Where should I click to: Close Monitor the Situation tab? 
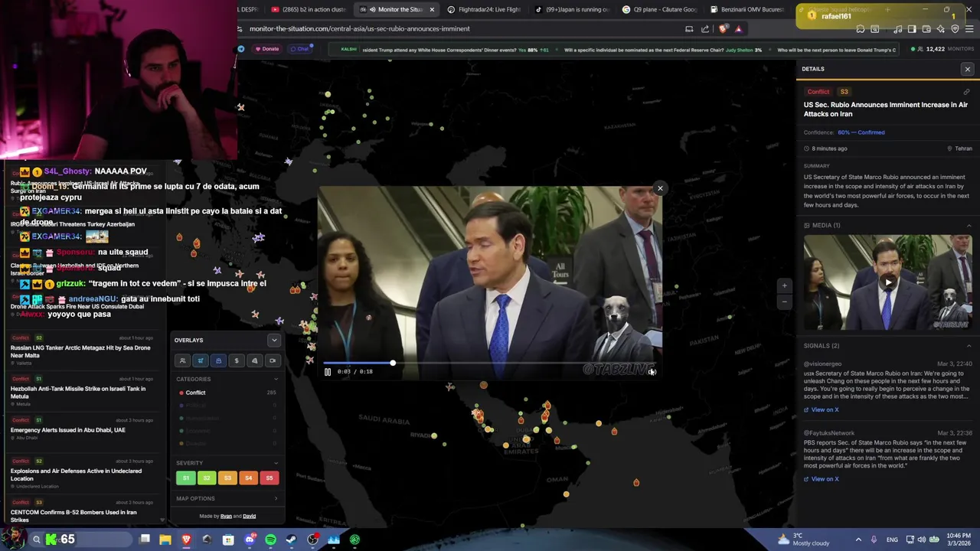coord(432,10)
